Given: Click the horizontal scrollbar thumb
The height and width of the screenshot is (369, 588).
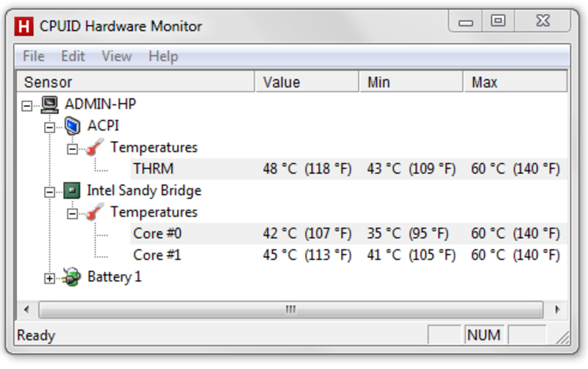Looking at the screenshot, I should point(291,309).
